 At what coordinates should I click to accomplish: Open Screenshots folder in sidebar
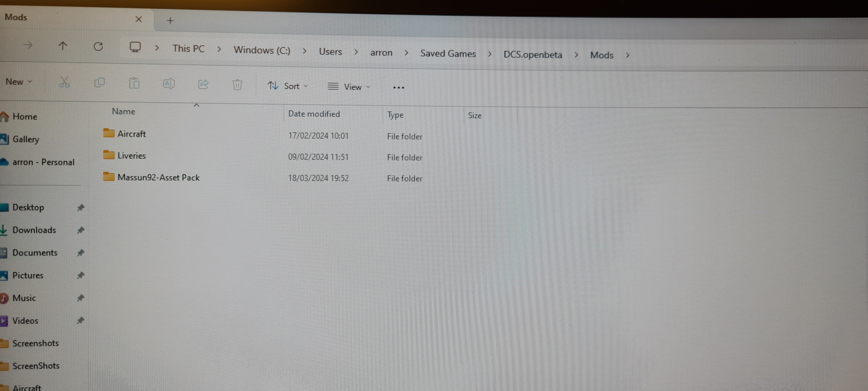pyautogui.click(x=35, y=343)
